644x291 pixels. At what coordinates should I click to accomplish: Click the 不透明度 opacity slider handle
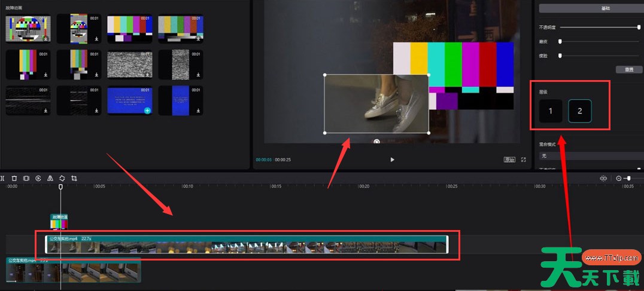[x=639, y=27]
